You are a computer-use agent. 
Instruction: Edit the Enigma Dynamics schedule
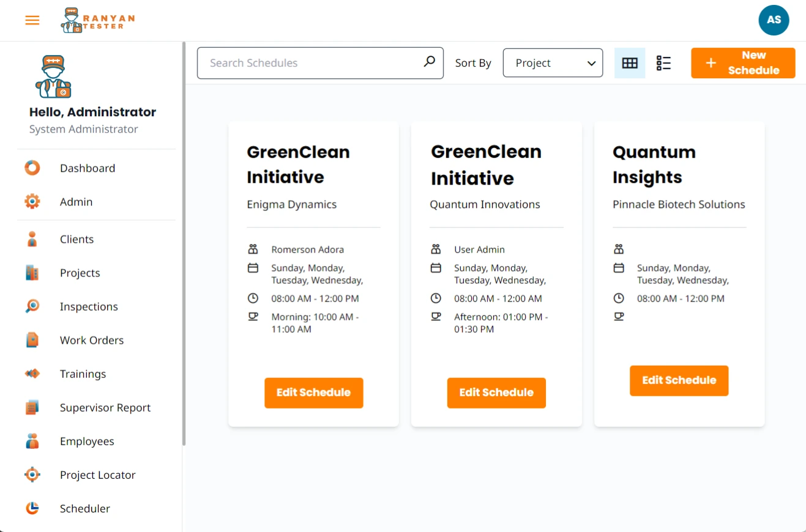pos(313,393)
